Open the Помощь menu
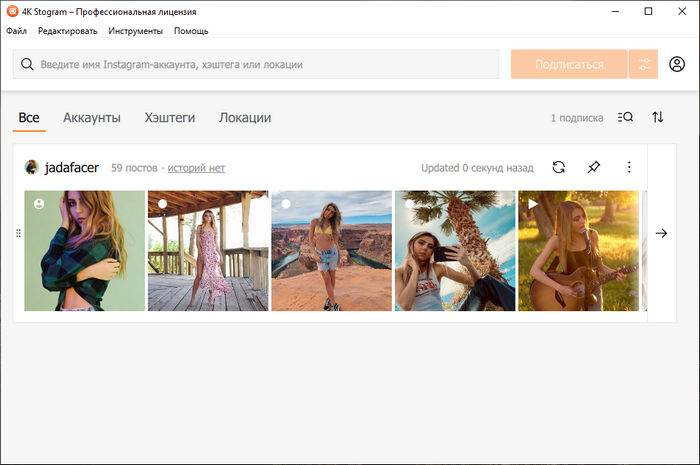The height and width of the screenshot is (465, 700). click(x=191, y=31)
